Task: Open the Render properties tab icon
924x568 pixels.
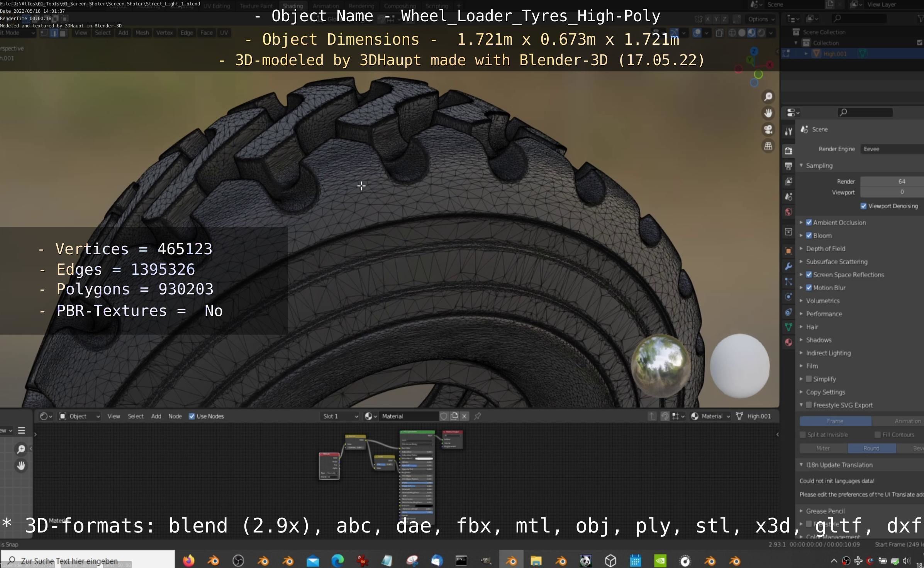Action: point(788,151)
